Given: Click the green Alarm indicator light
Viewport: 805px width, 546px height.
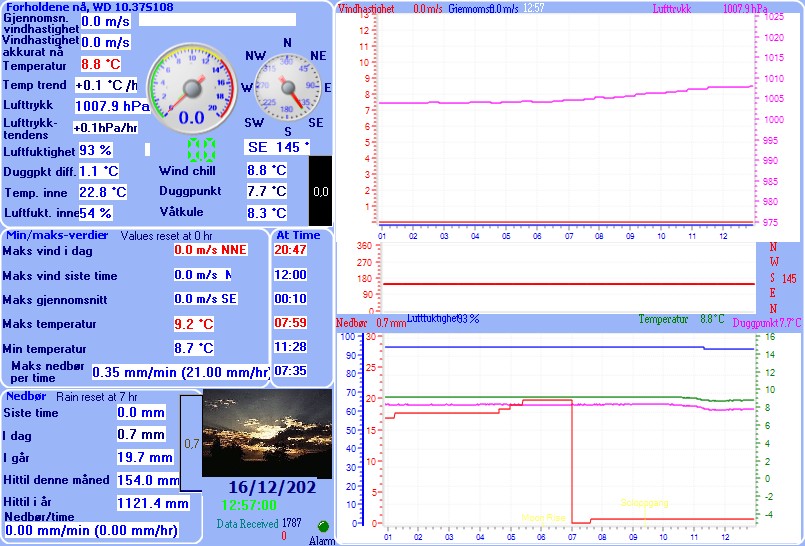Looking at the screenshot, I should pyautogui.click(x=323, y=527).
